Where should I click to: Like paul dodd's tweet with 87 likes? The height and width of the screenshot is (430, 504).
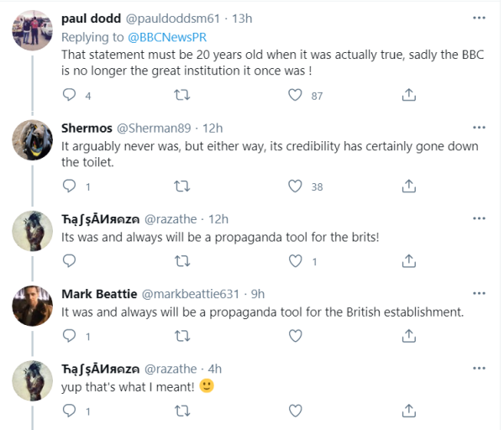(x=295, y=96)
